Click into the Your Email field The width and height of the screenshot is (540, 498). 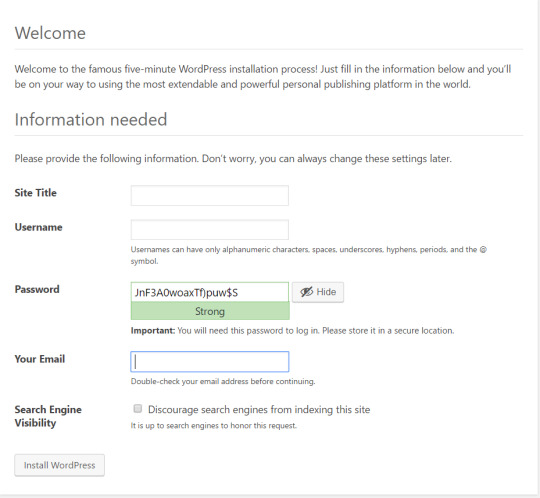click(209, 362)
